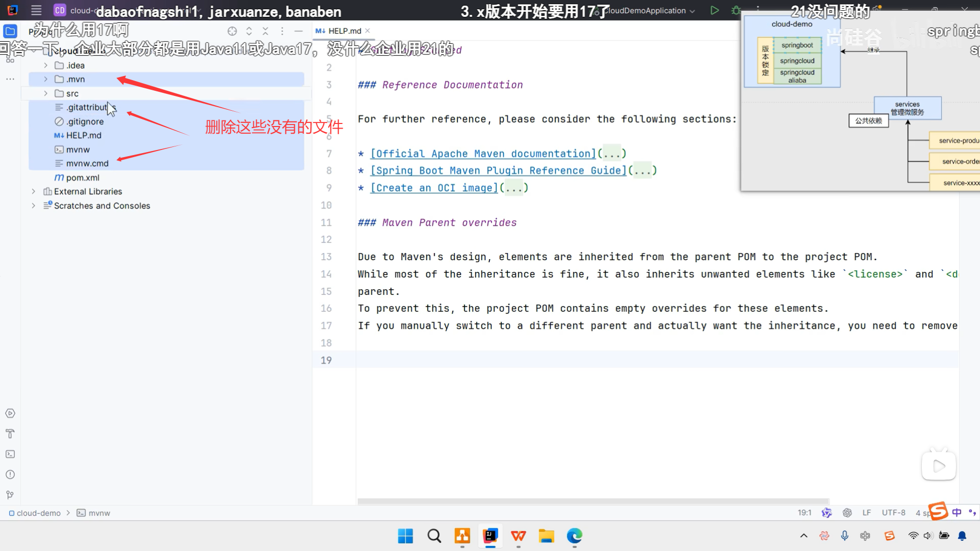Click the UTF-8 encoding status button
The image size is (980, 551).
(893, 513)
